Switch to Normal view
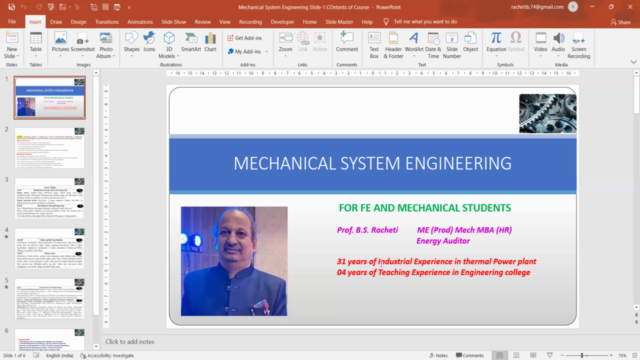The height and width of the screenshot is (360, 640). (500, 356)
